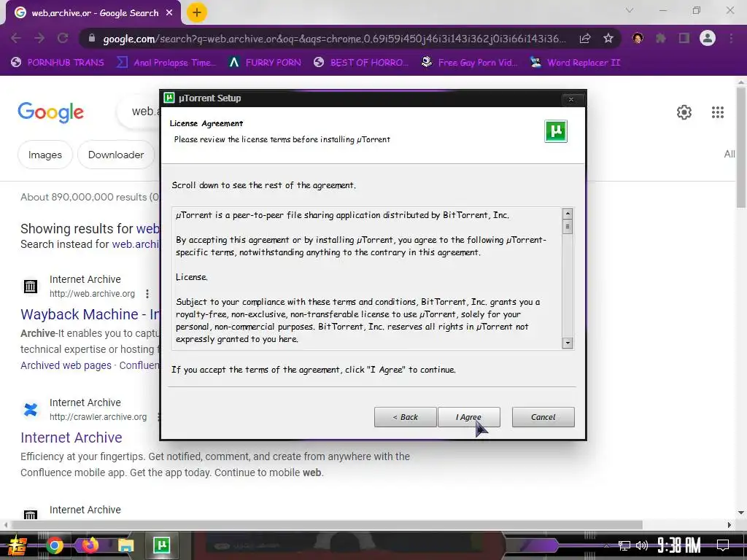The height and width of the screenshot is (560, 747).
Task: Click the volume icon in system tray
Action: 642,545
